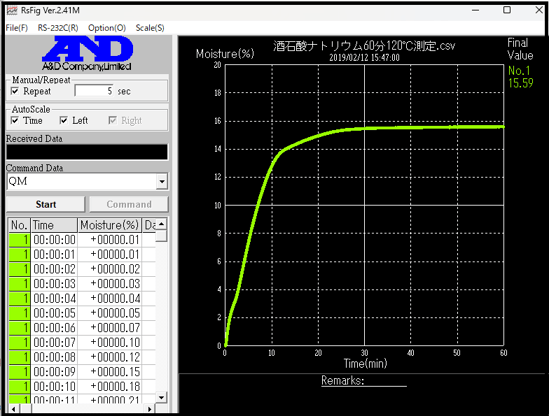Click the table scroll up arrow
Image resolution: width=549 pixels, height=416 pixels.
coord(161,224)
